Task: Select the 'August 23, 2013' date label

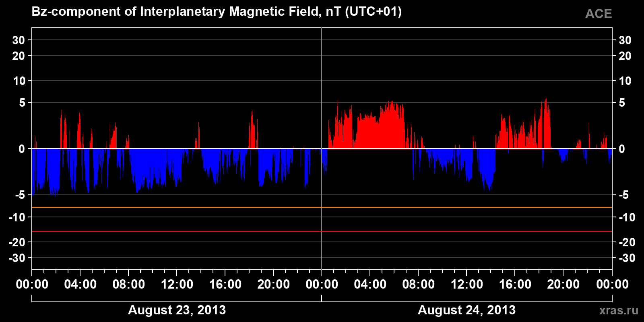Action: click(177, 310)
